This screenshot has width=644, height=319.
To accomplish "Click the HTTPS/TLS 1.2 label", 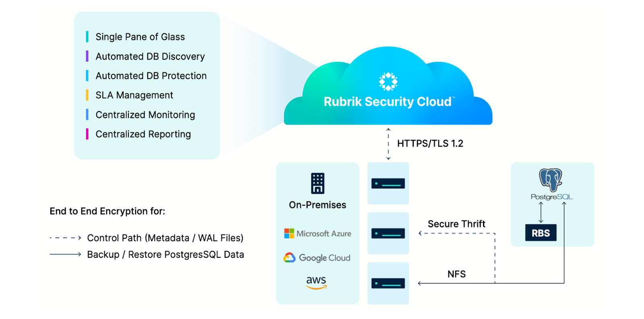I will point(430,143).
